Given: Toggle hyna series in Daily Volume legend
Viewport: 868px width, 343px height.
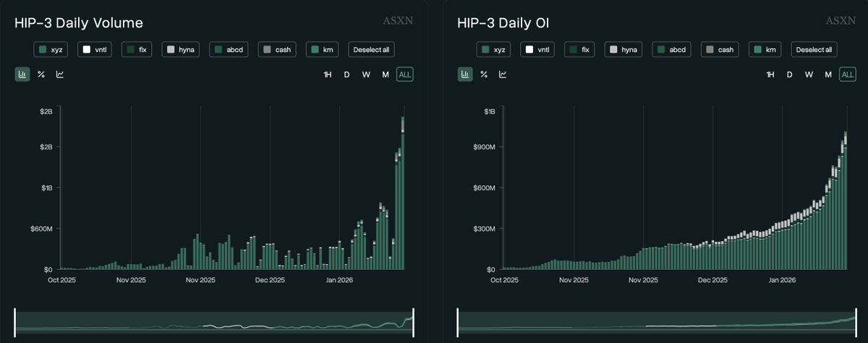Looking at the screenshot, I should pyautogui.click(x=181, y=50).
